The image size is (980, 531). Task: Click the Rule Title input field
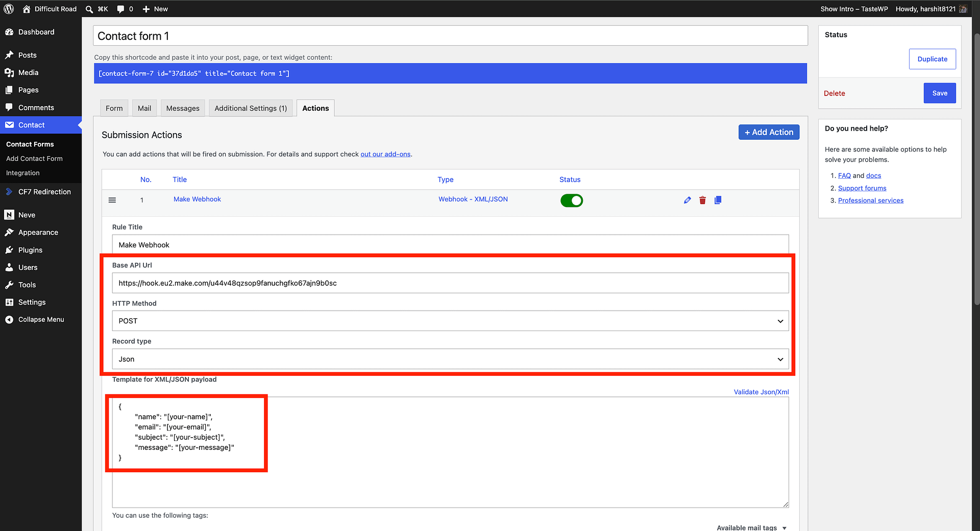pyautogui.click(x=450, y=245)
